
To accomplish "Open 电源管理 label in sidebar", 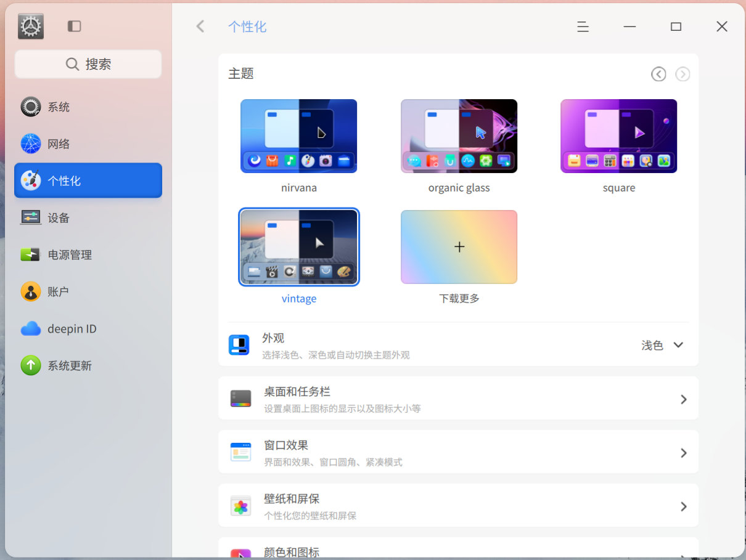I will (70, 254).
